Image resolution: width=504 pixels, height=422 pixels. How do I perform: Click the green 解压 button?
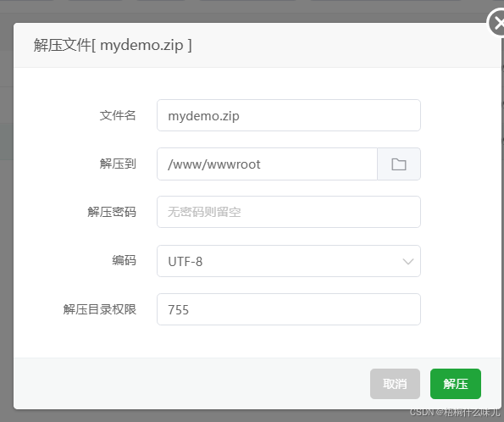456,384
